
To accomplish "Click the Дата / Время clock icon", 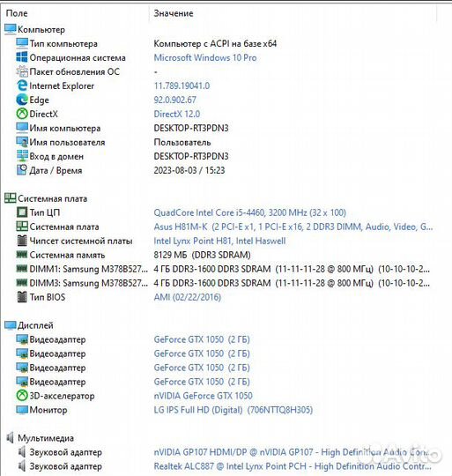I will [22, 170].
